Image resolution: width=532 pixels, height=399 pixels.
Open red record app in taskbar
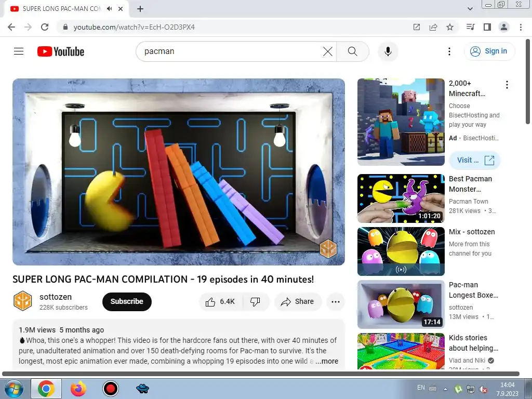coord(110,389)
